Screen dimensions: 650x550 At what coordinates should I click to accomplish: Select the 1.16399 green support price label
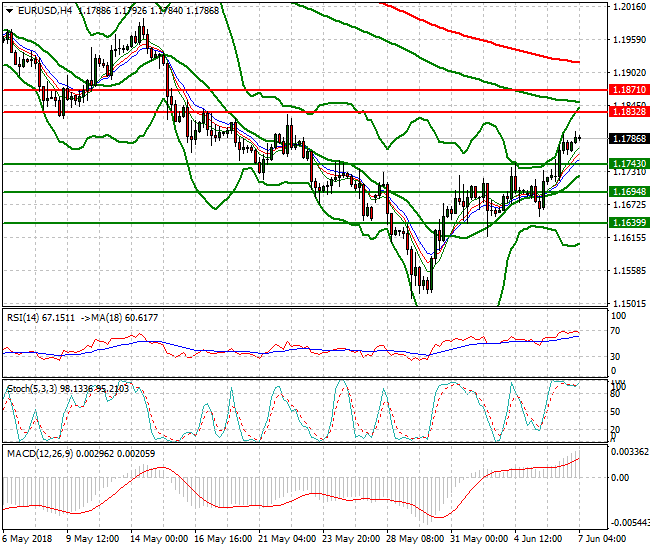tap(628, 223)
